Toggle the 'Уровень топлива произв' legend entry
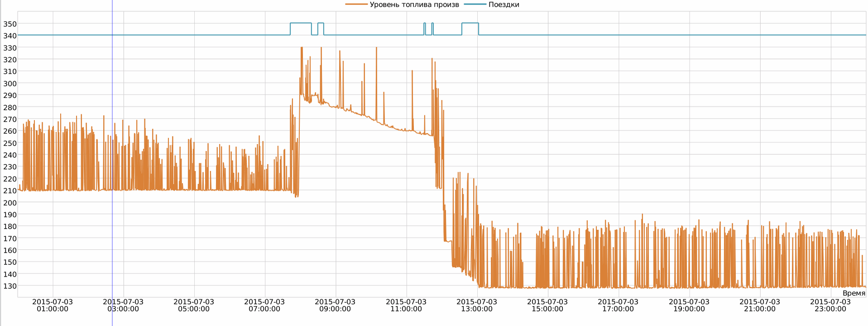 coord(414,5)
